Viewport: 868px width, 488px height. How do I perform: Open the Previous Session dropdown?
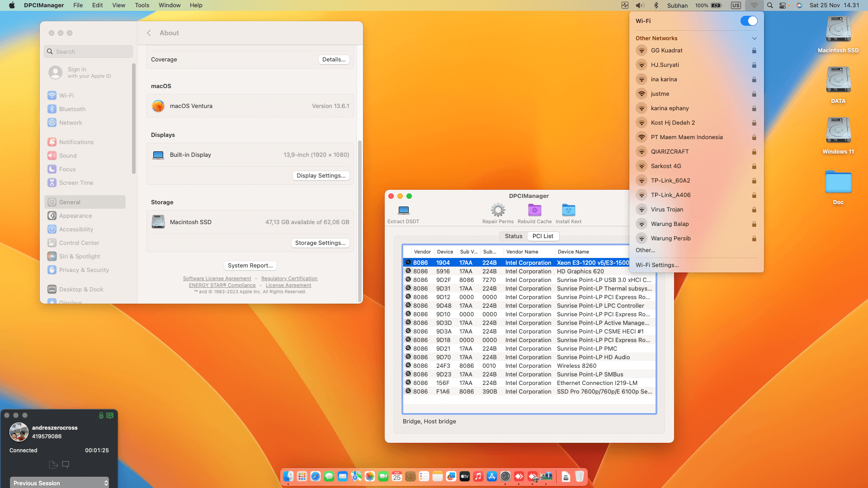click(60, 483)
